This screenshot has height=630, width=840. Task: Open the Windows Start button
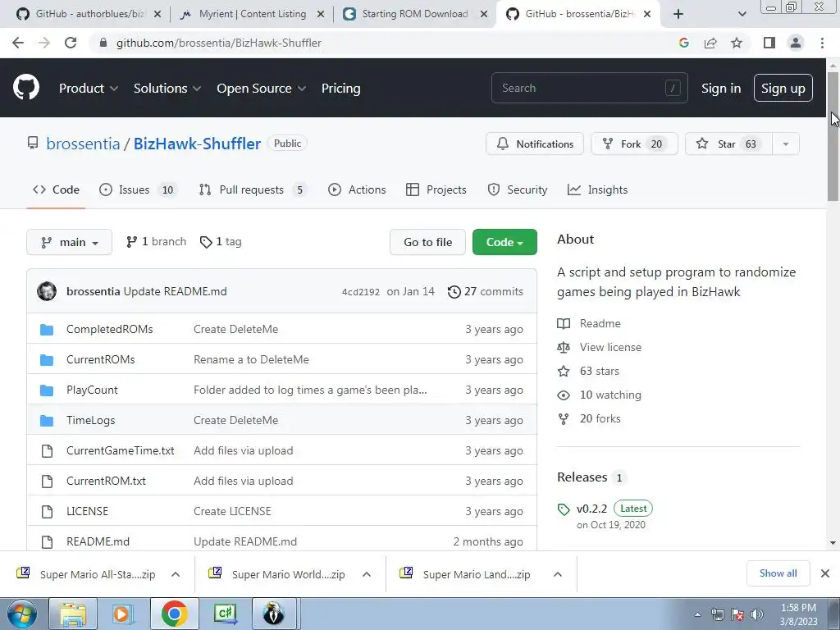pyautogui.click(x=21, y=614)
